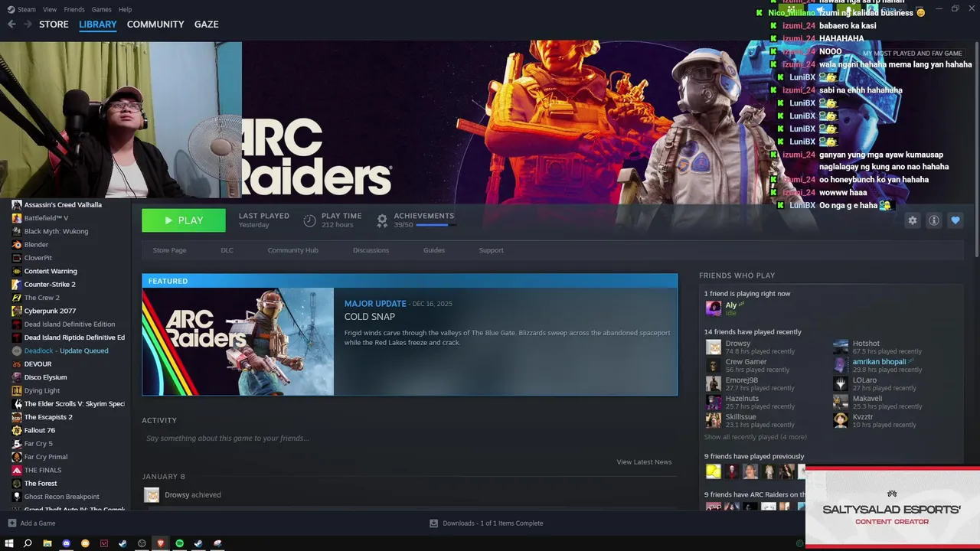Screen dimensions: 980x551
Task: Select Content Warning in library
Action: tap(51, 271)
